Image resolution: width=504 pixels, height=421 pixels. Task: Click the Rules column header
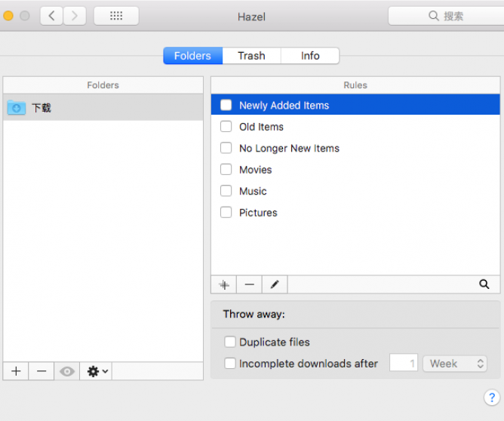point(355,85)
